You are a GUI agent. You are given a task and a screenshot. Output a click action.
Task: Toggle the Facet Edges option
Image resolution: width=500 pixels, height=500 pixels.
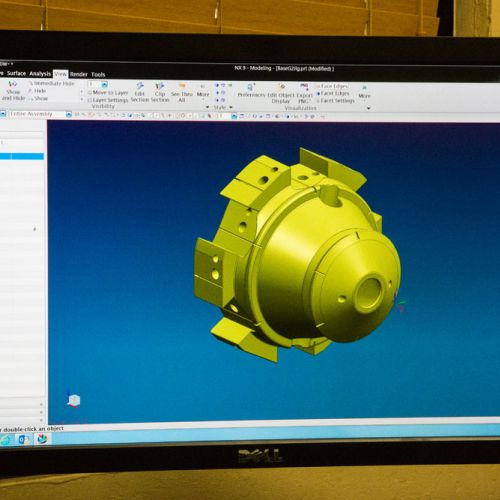point(333,94)
